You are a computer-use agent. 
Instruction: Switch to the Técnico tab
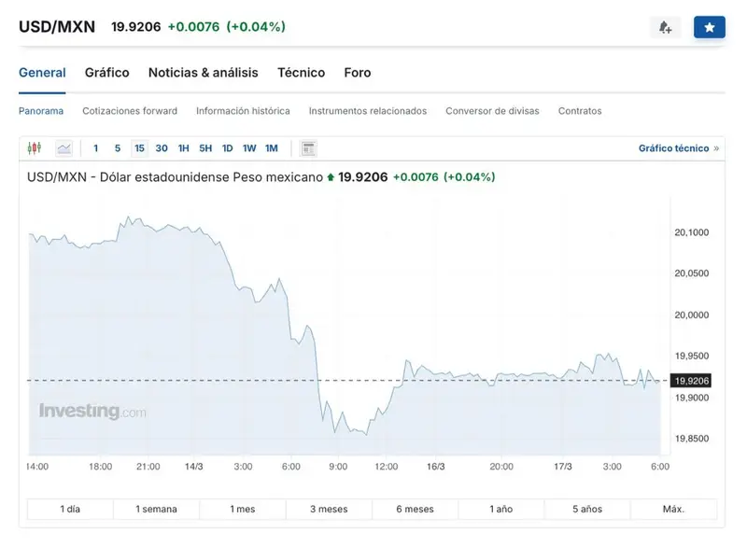[x=301, y=72]
